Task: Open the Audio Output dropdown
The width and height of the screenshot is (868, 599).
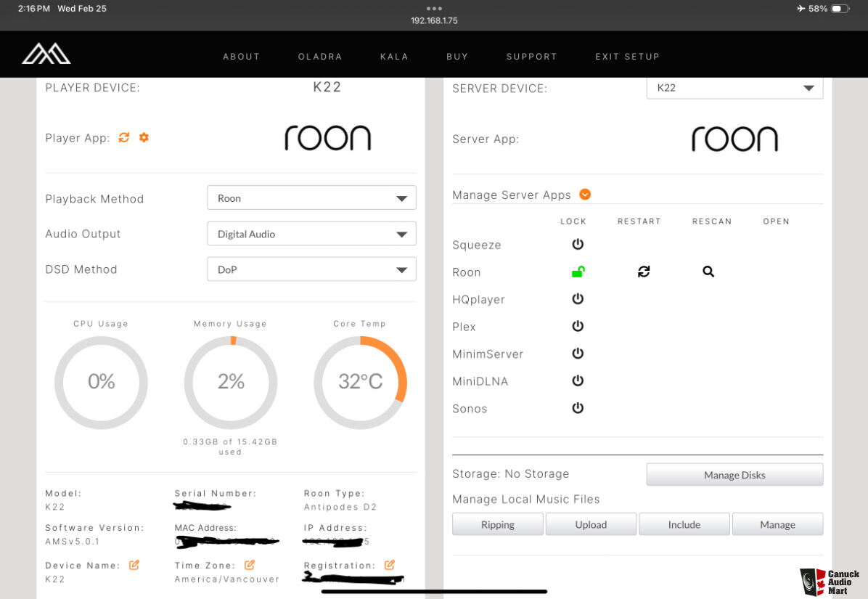Action: (x=311, y=234)
